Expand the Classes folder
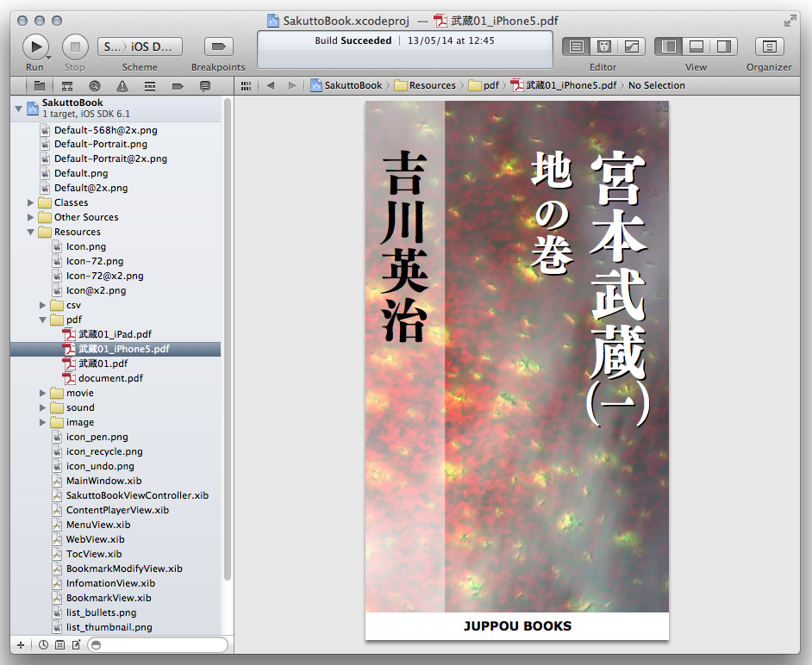The image size is (812, 665). tap(30, 202)
